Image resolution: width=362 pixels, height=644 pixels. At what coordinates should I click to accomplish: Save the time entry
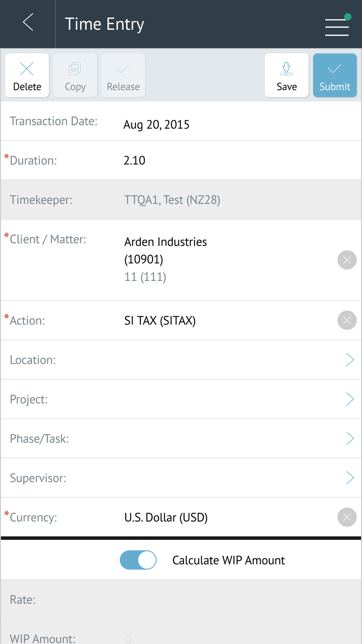(287, 75)
